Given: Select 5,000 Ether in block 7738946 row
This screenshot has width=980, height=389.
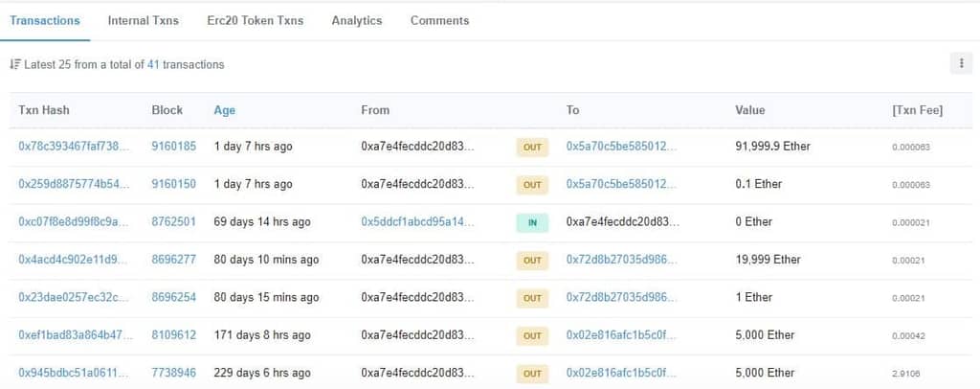Looking at the screenshot, I should [x=765, y=373].
